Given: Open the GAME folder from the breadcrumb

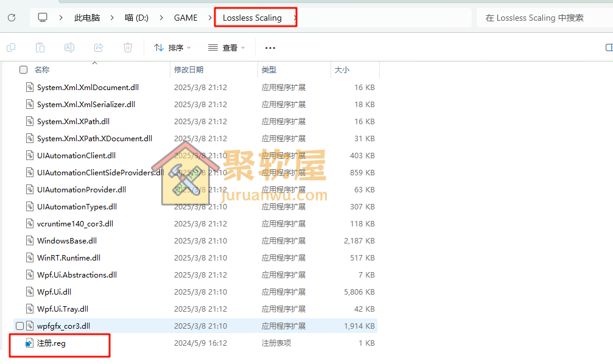Looking at the screenshot, I should [186, 17].
